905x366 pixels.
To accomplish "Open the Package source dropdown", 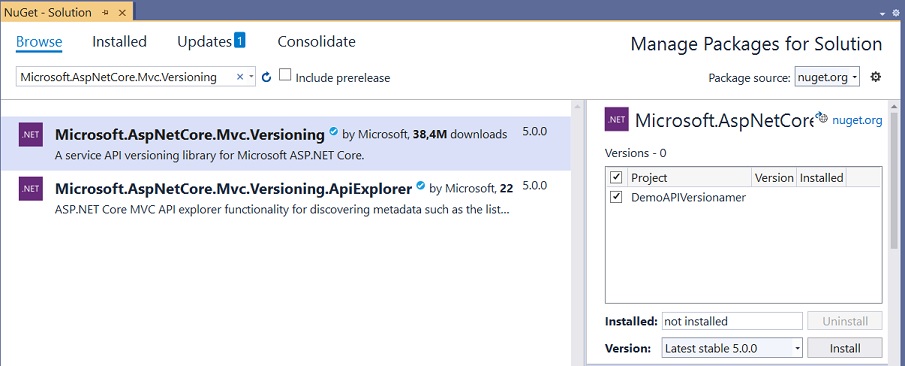I will point(827,77).
